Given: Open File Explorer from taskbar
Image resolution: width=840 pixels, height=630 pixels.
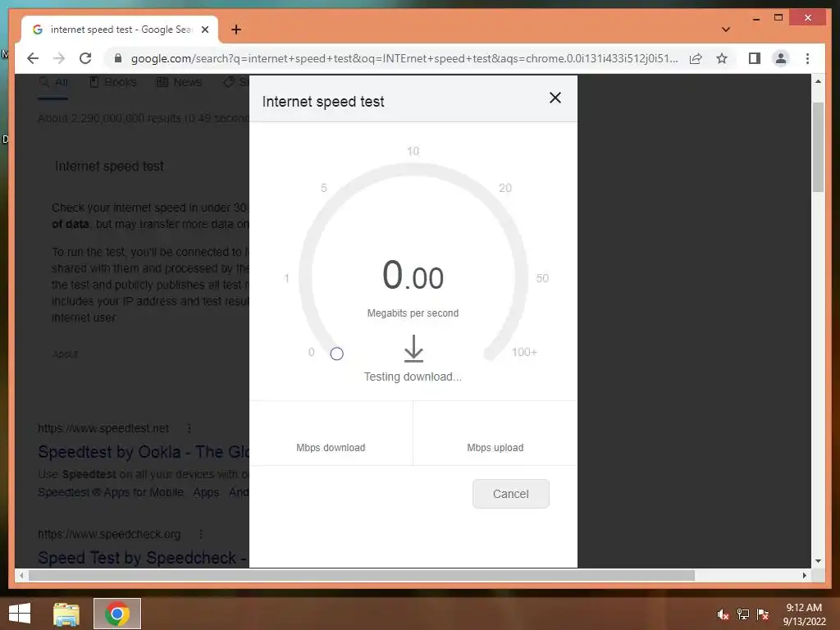Looking at the screenshot, I should point(66,614).
